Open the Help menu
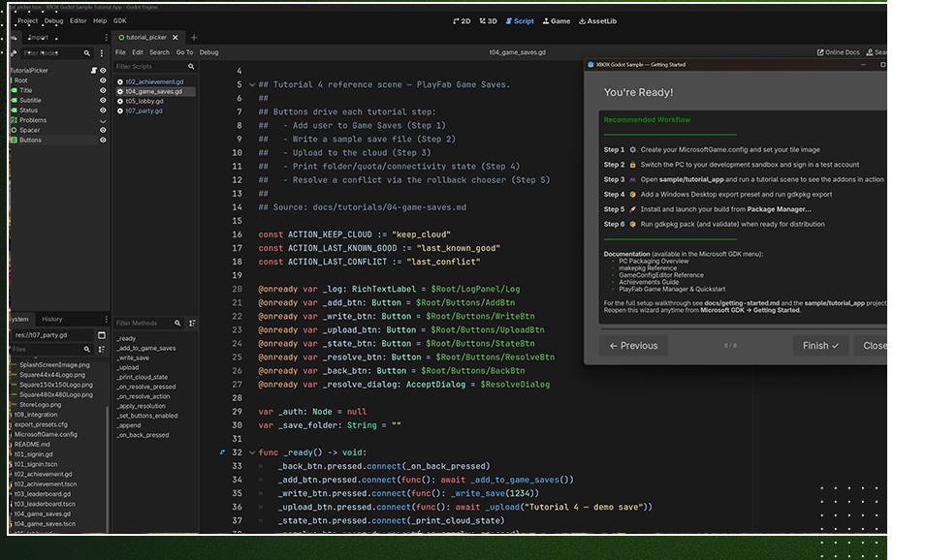The image size is (926, 560). tap(100, 20)
